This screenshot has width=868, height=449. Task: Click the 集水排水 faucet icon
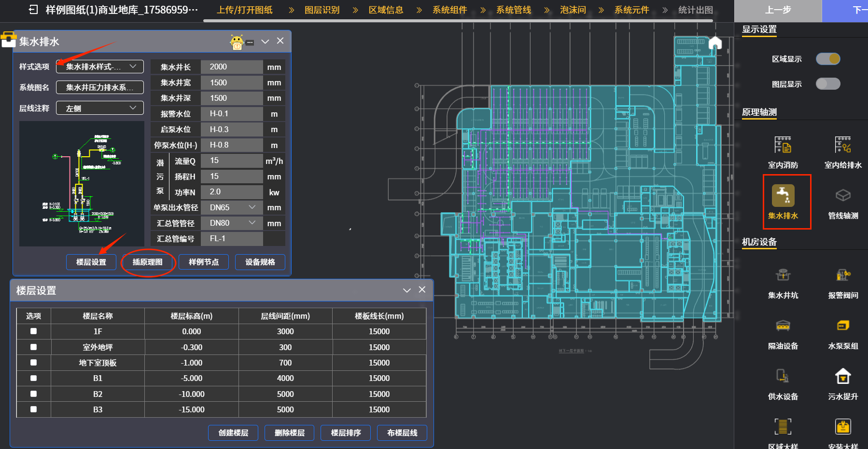click(783, 196)
